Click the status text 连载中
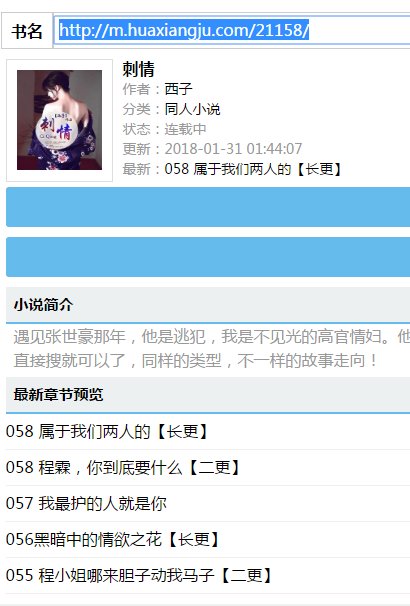The width and height of the screenshot is (410, 606). pyautogui.click(x=185, y=129)
